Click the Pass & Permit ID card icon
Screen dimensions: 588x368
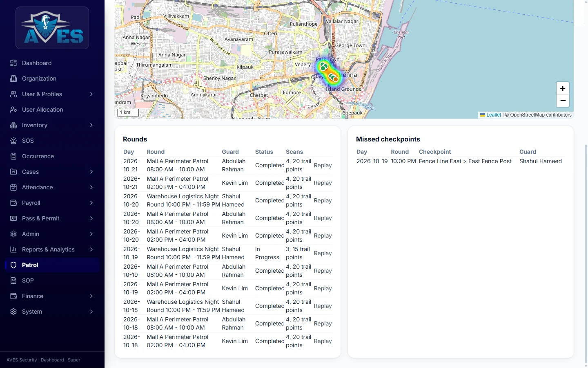pos(13,218)
